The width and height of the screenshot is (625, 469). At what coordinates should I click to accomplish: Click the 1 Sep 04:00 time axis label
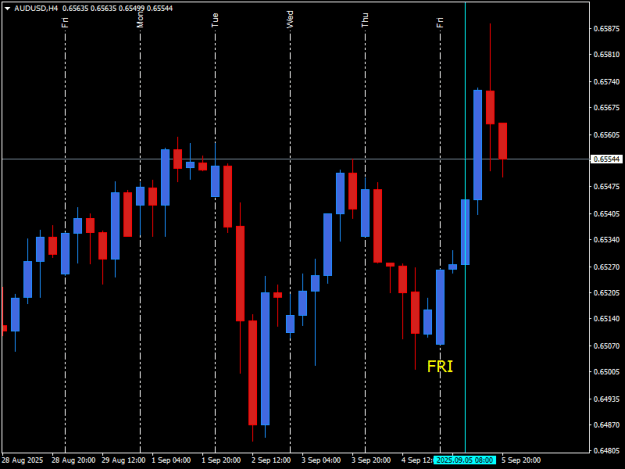(x=171, y=460)
